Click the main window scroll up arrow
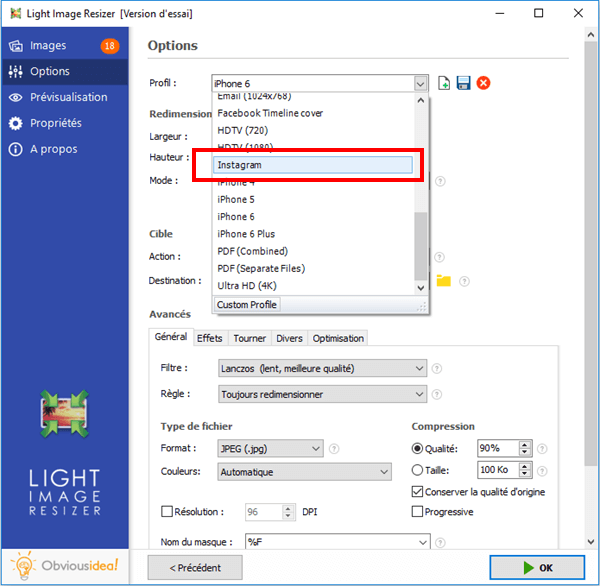The height and width of the screenshot is (586, 600). [x=591, y=35]
